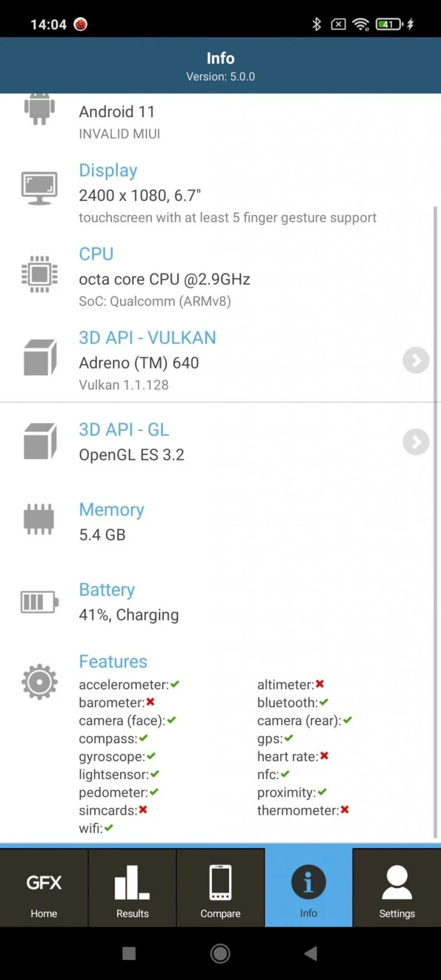This screenshot has width=441, height=980.
Task: Expand the Vulkan details chevron
Action: 416,360
